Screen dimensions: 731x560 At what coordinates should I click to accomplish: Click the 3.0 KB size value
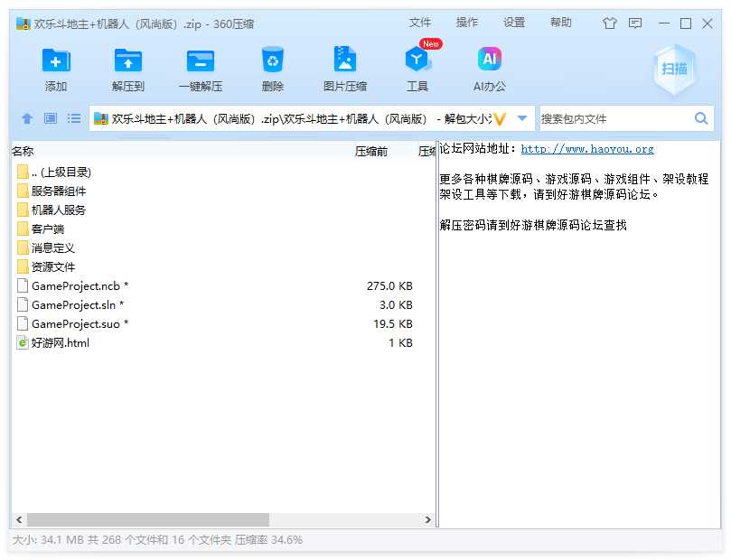396,305
